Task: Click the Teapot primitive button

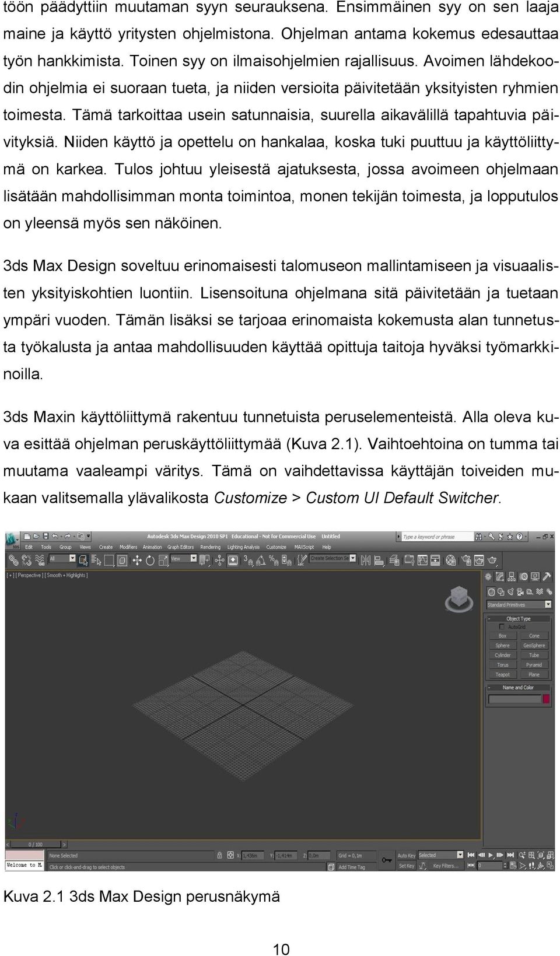Action: coord(503,675)
